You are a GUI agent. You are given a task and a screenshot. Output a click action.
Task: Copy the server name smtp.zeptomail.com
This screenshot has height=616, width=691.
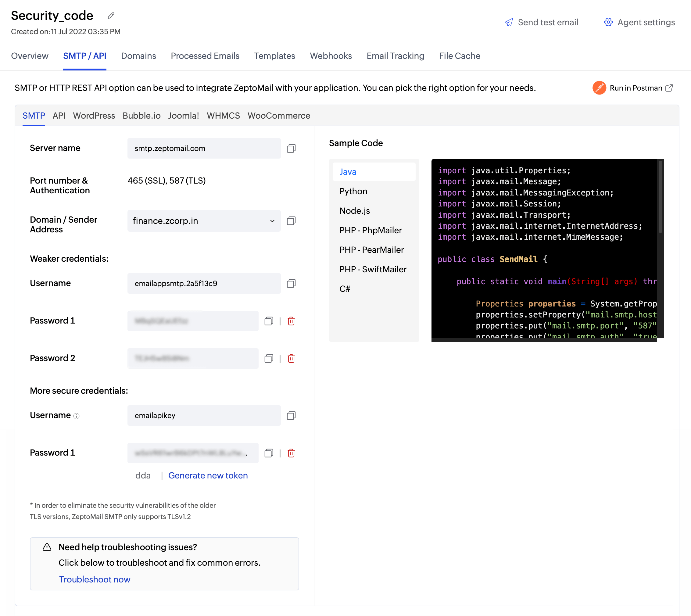(291, 148)
